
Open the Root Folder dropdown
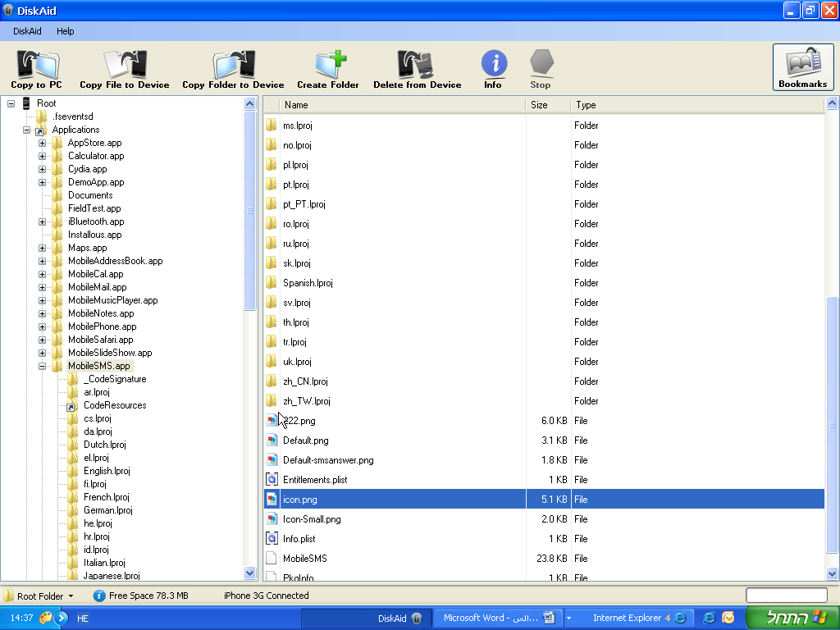(39, 596)
